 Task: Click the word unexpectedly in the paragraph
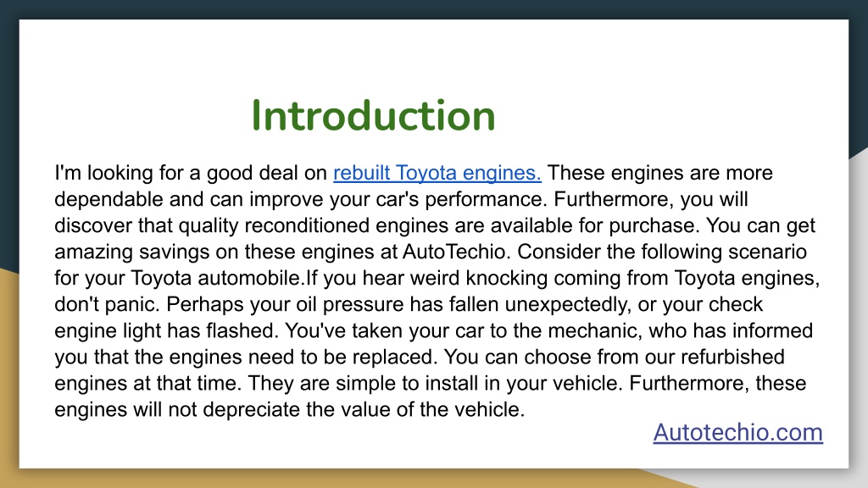(568, 304)
